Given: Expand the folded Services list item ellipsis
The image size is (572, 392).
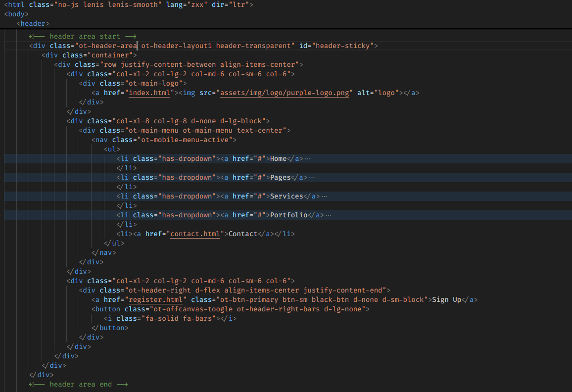Looking at the screenshot, I should click(x=324, y=196).
